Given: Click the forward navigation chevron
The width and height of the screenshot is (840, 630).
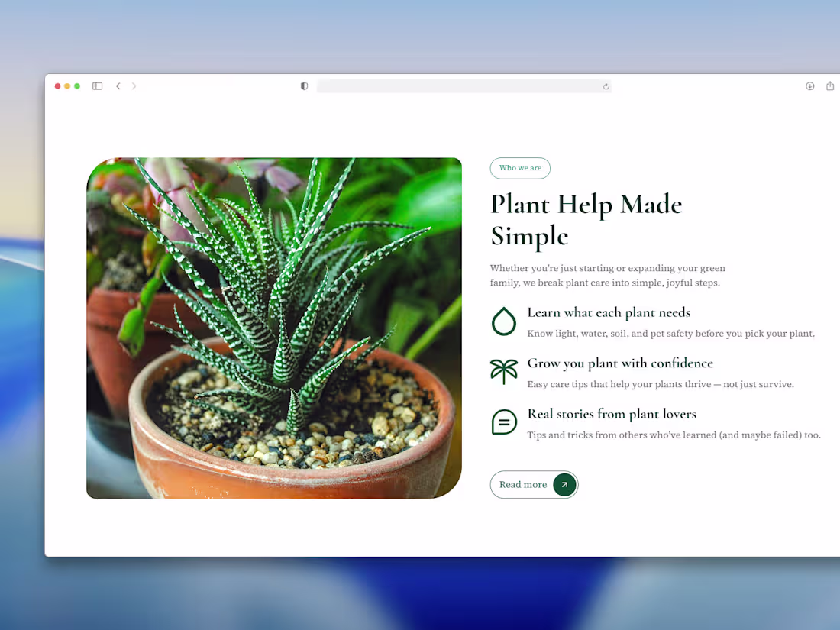Looking at the screenshot, I should [x=134, y=86].
